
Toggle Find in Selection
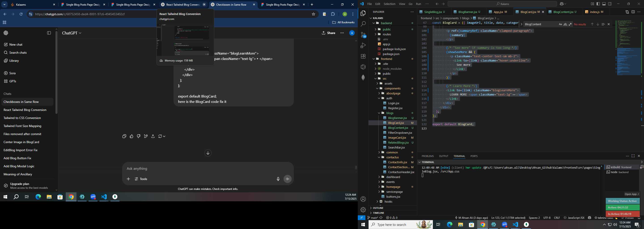coord(603,24)
